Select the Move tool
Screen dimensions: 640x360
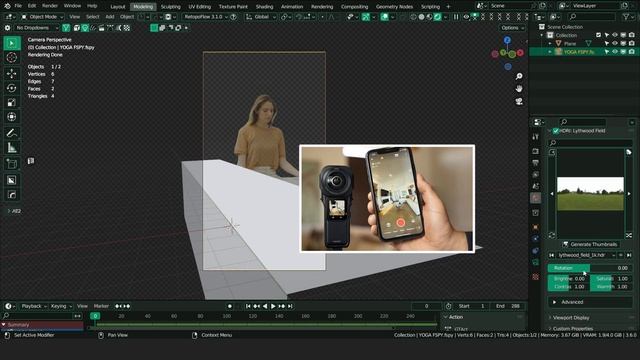[x=12, y=73]
